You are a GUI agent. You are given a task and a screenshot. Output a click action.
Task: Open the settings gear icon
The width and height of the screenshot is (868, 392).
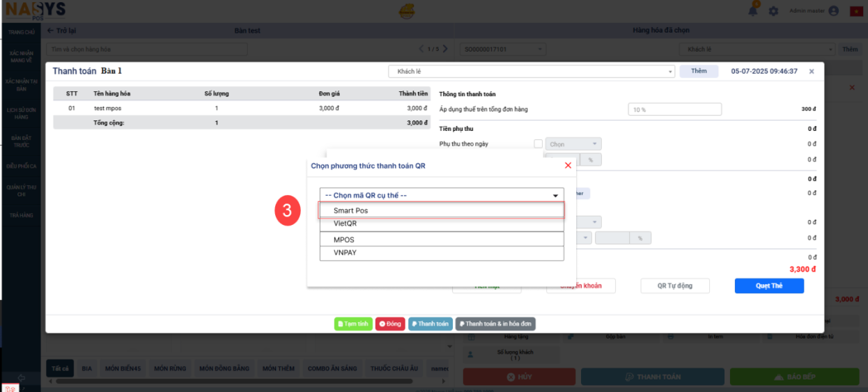point(773,11)
